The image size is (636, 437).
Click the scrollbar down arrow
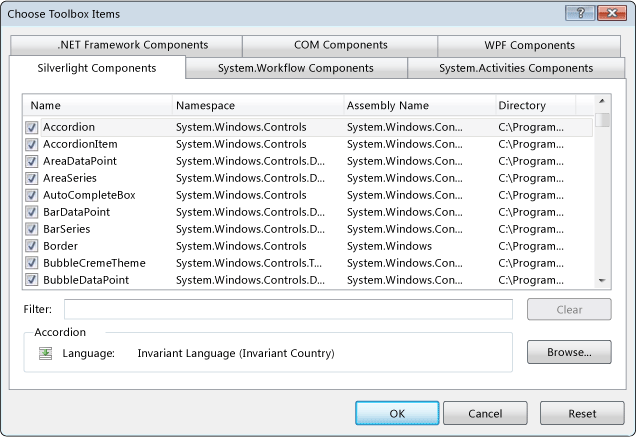[602, 280]
